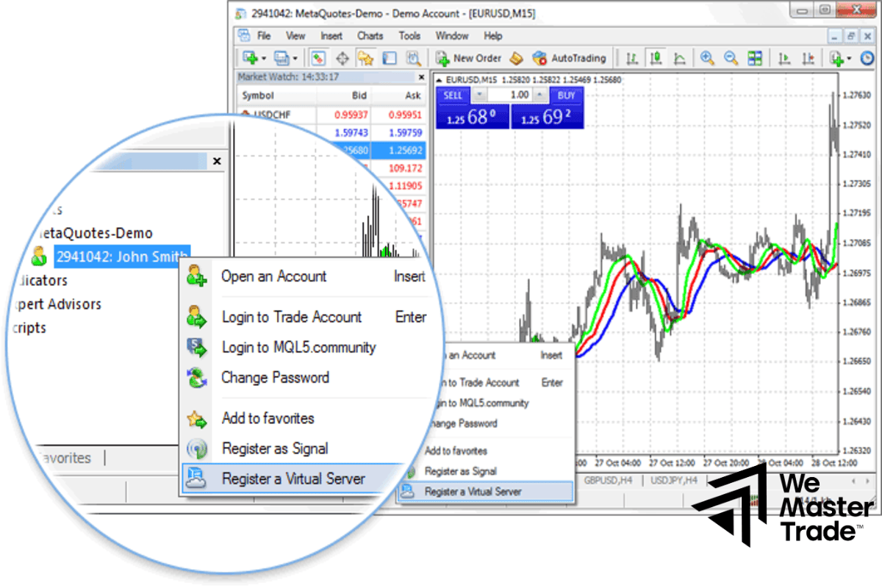882x588 pixels.
Task: Zoom in on the chart
Action: [706, 57]
